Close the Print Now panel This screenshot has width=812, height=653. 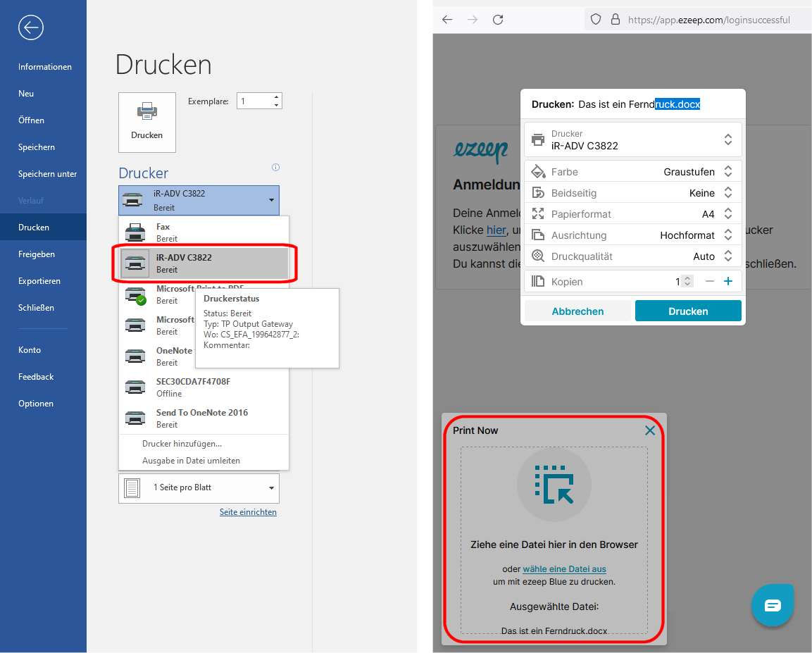(649, 430)
